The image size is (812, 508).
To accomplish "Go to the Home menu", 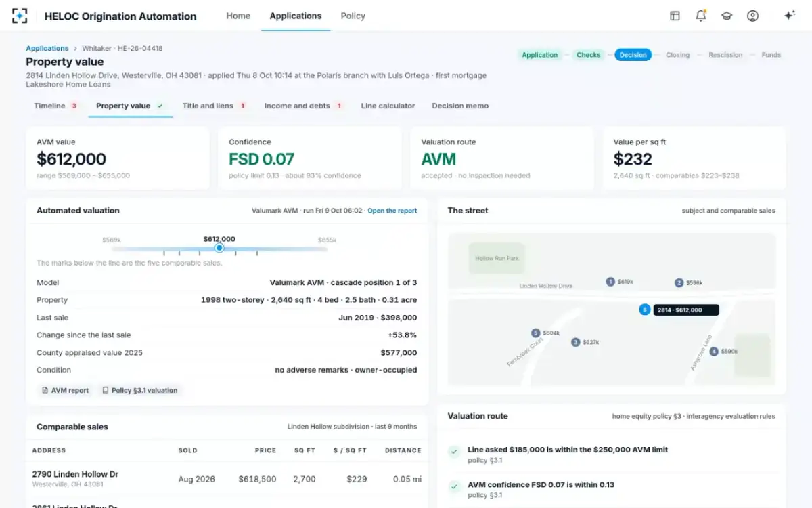I will coord(238,16).
